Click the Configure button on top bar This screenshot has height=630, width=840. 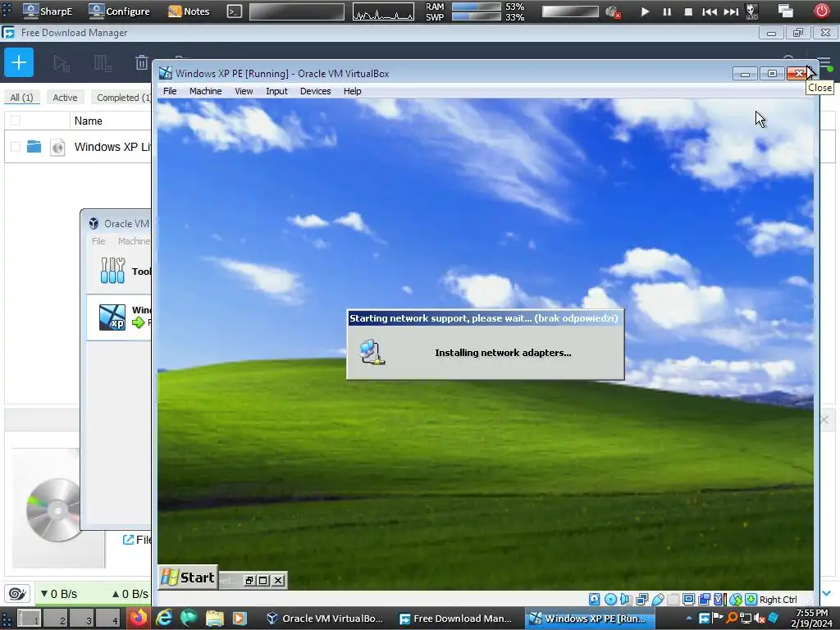[119, 11]
